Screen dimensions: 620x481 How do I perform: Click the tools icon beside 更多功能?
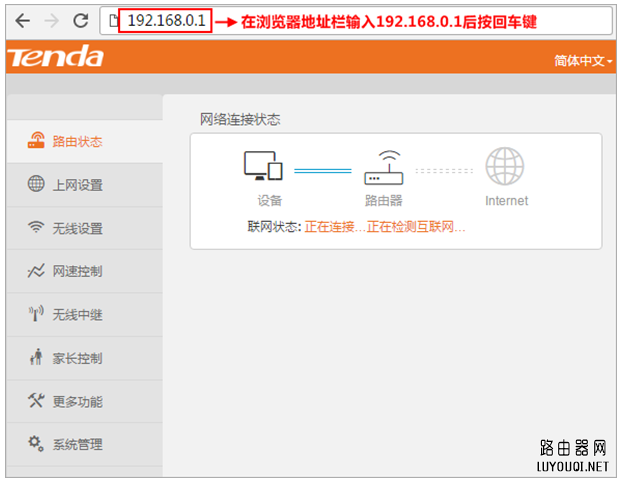36,401
